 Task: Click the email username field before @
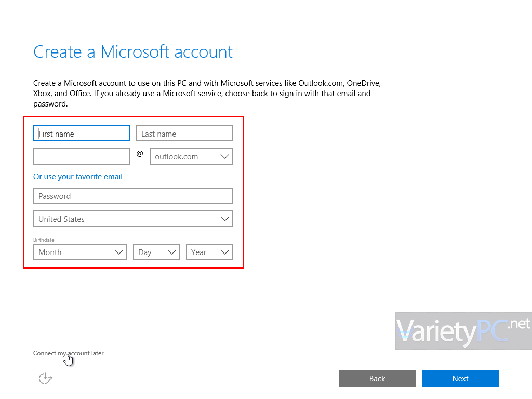pos(82,156)
